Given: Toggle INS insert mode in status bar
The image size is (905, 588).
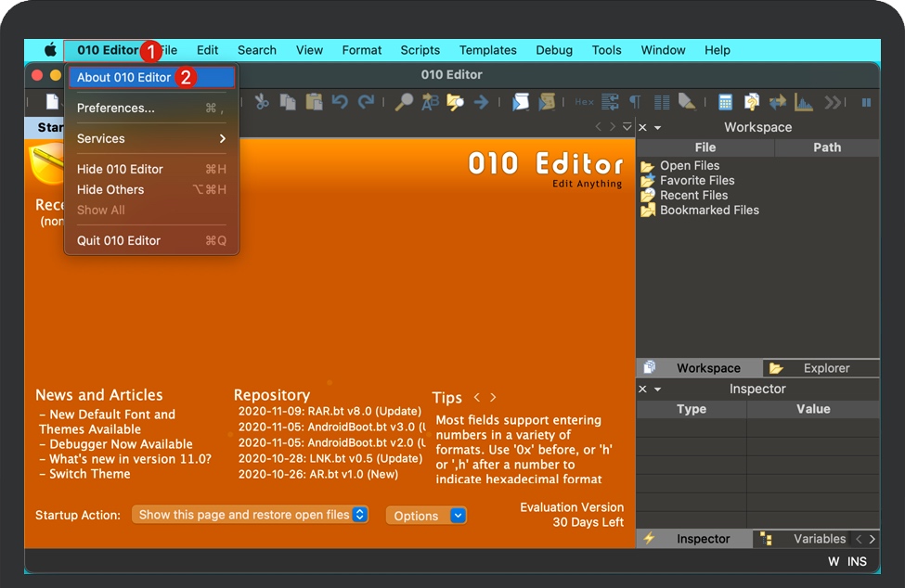Looking at the screenshot, I should coord(857,561).
